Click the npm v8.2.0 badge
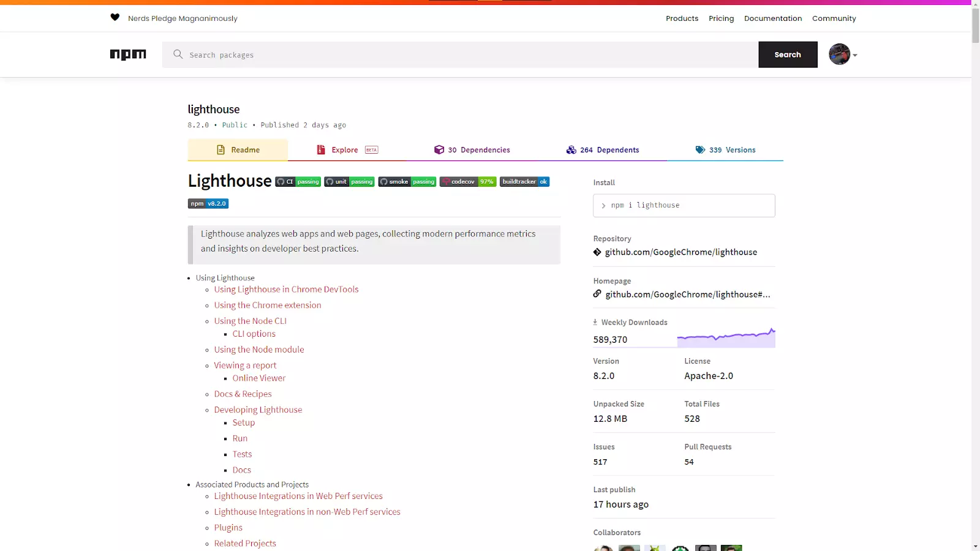980x551 pixels. coord(208,204)
